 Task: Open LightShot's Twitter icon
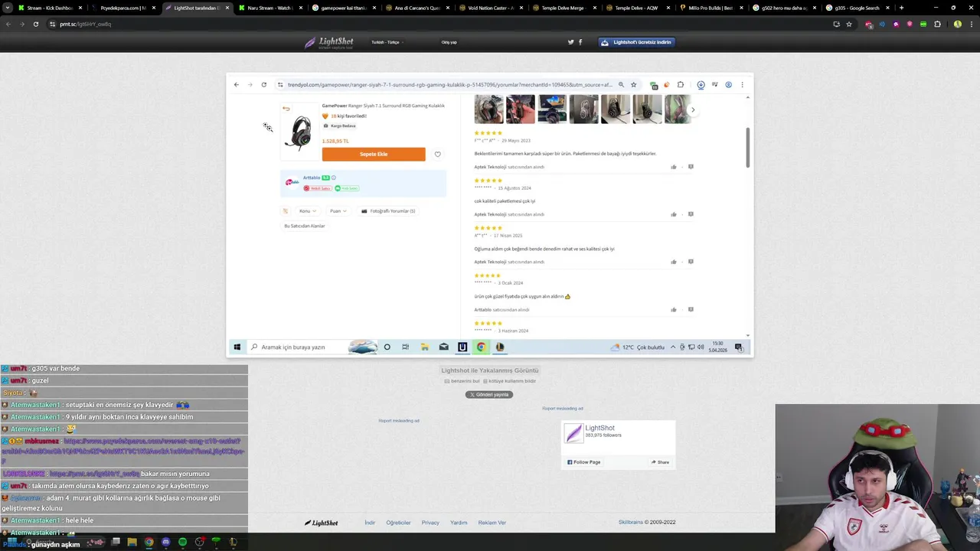pyautogui.click(x=570, y=42)
